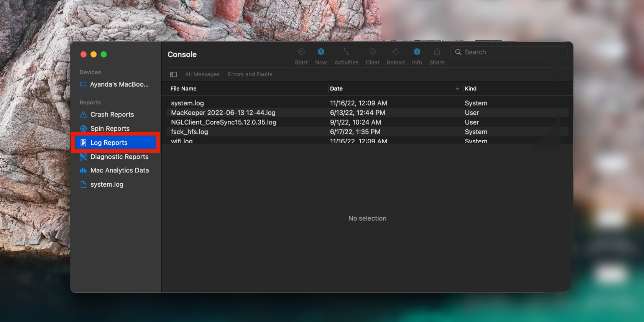
Task: Click the magnifying glass search icon
Action: pyautogui.click(x=458, y=52)
